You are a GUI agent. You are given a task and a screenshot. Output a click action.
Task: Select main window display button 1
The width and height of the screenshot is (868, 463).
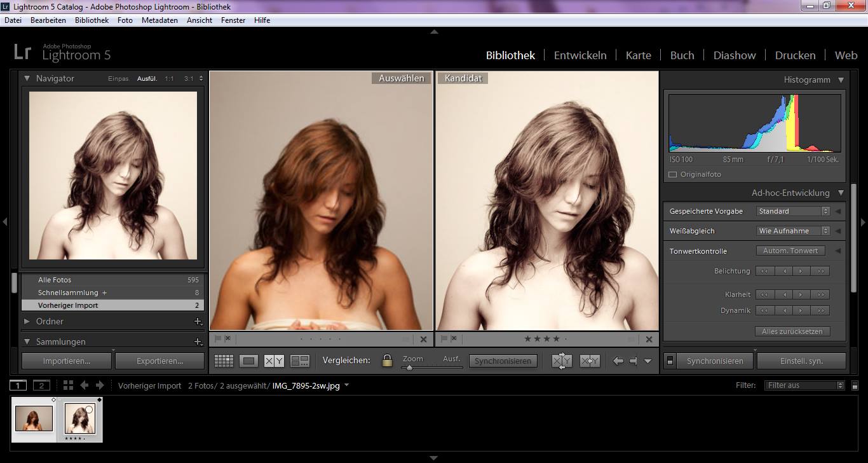(x=19, y=385)
